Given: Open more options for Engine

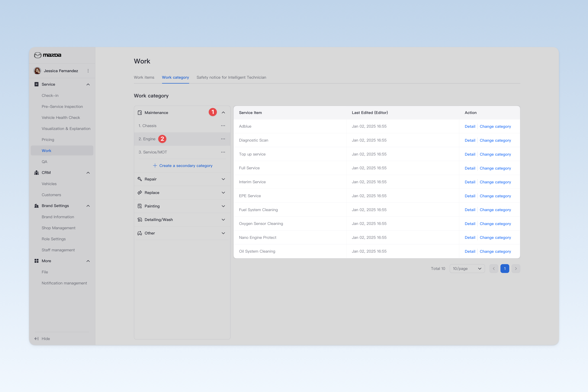Looking at the screenshot, I should [223, 139].
